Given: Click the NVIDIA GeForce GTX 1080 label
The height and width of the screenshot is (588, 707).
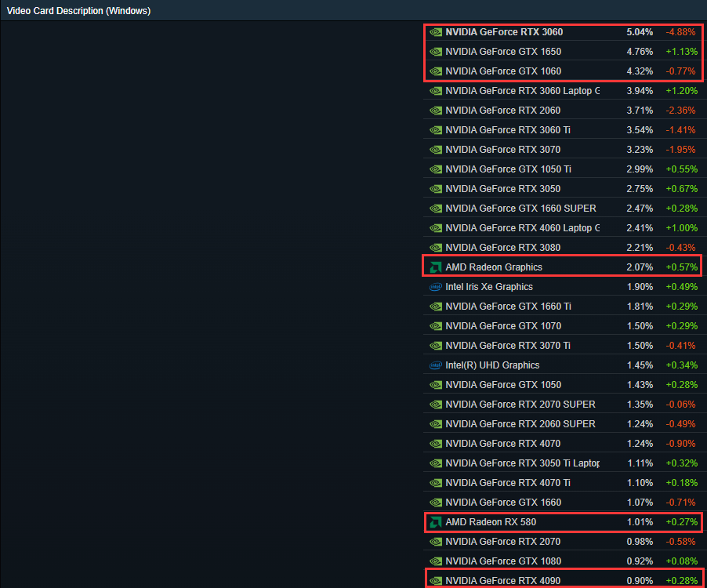Looking at the screenshot, I should [502, 561].
